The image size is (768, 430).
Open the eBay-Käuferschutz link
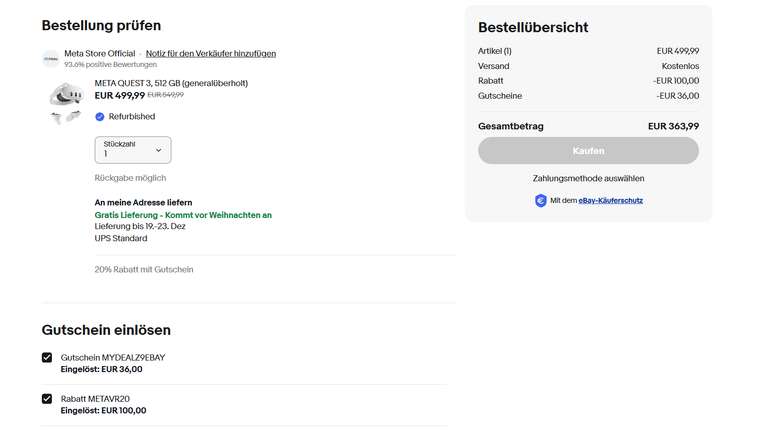pyautogui.click(x=610, y=200)
